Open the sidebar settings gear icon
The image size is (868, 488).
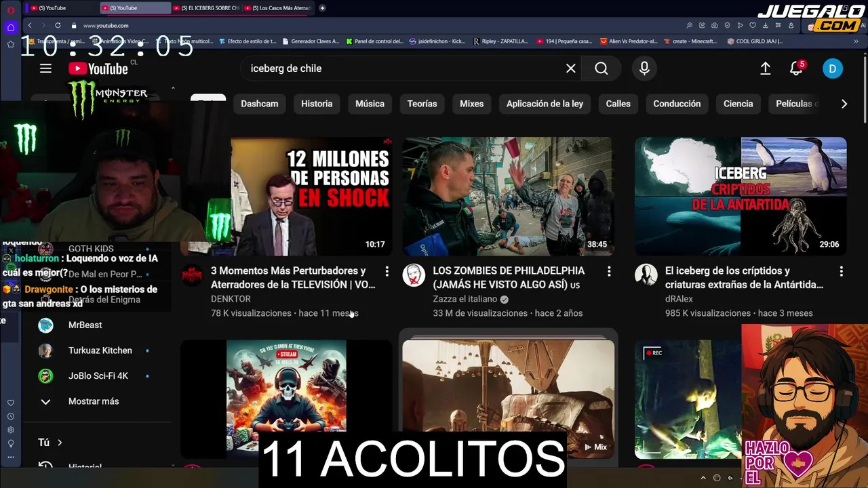(x=10, y=430)
